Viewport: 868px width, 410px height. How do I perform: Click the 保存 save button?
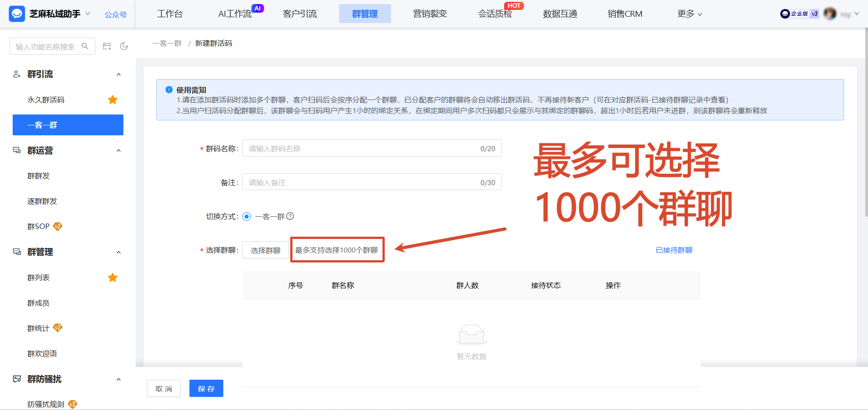tap(206, 388)
